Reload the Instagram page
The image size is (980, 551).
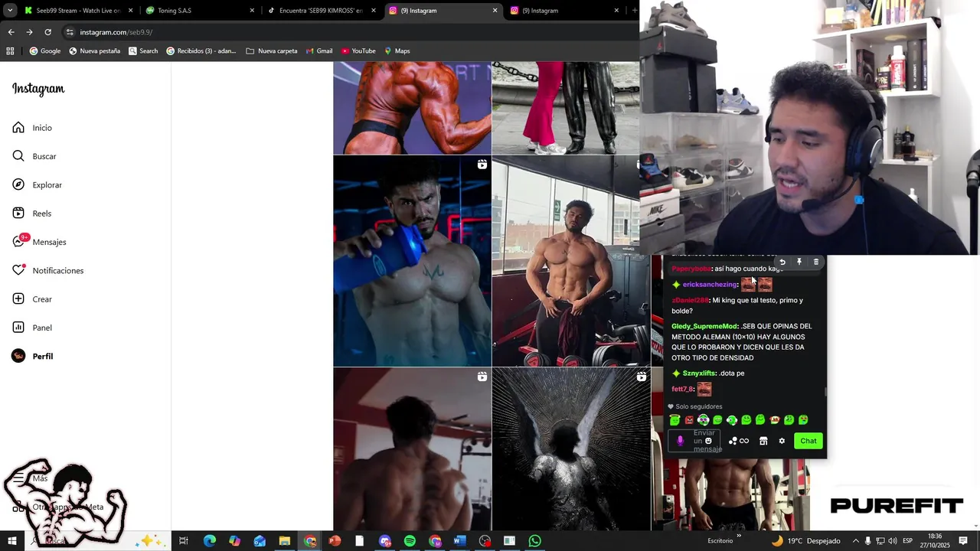coord(47,32)
